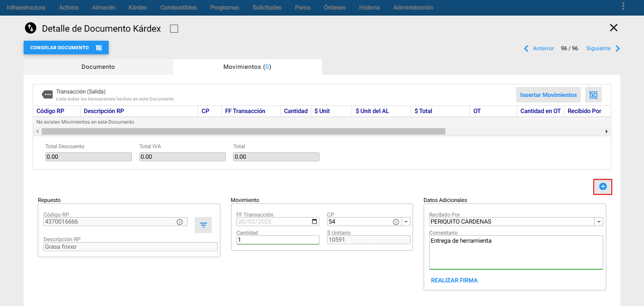Screen dimensions: 644x306
Task: Click the Congelar Documento button
Action: point(66,48)
